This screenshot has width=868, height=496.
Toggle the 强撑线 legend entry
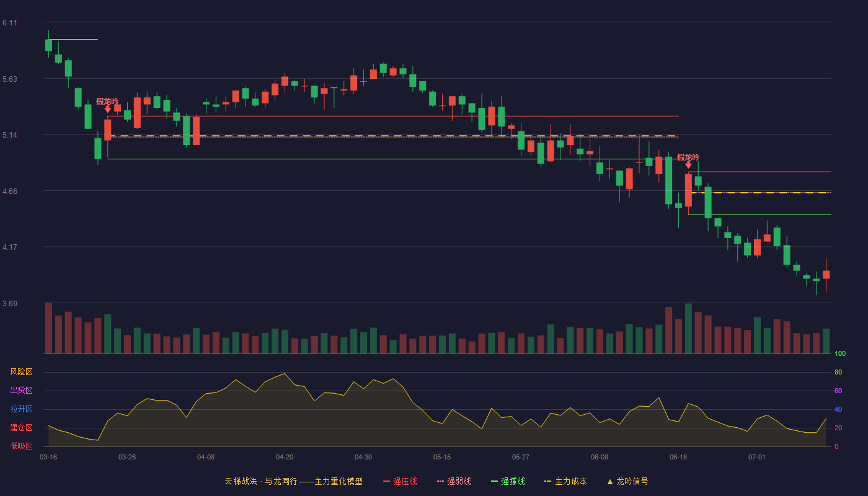point(508,481)
